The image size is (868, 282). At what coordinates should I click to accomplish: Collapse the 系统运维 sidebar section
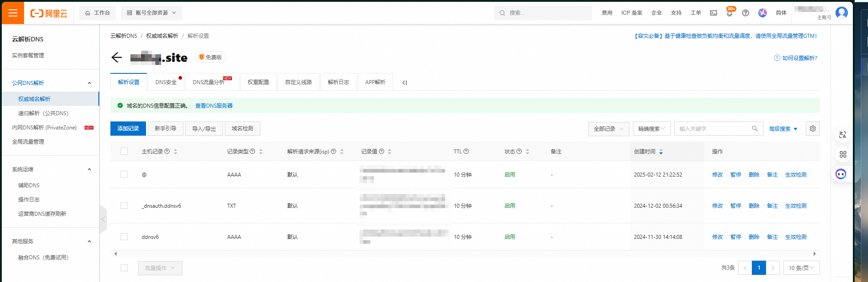click(x=89, y=169)
